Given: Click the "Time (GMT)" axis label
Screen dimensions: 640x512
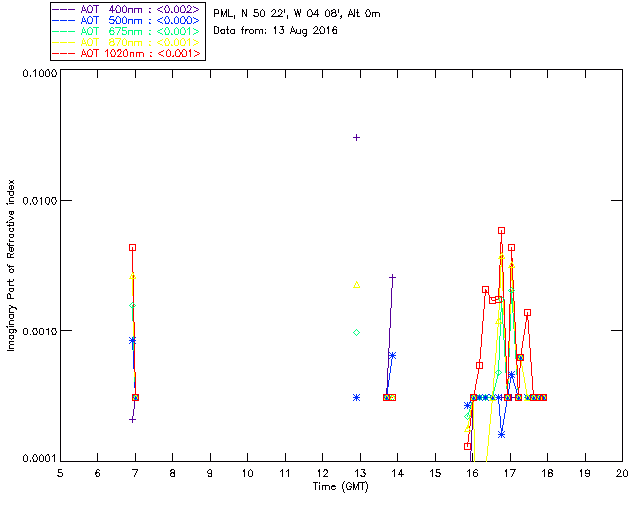Looking at the screenshot, I should click(340, 487).
